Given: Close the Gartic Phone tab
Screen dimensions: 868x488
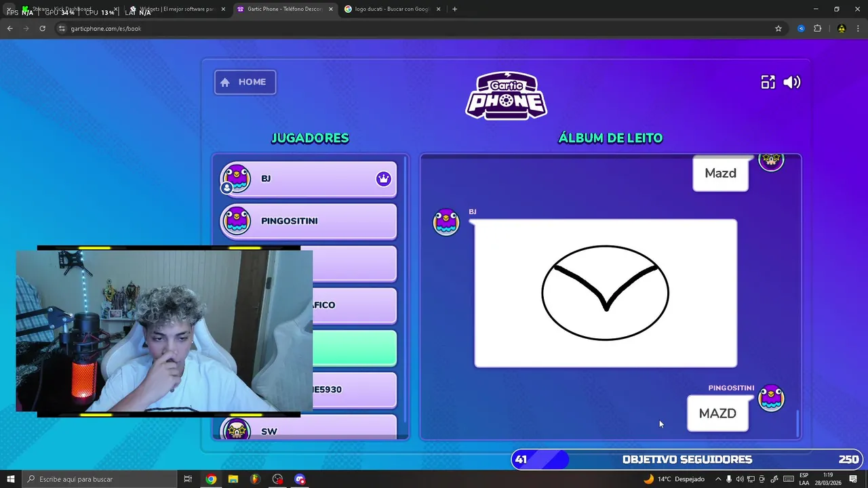Looking at the screenshot, I should coord(331,9).
